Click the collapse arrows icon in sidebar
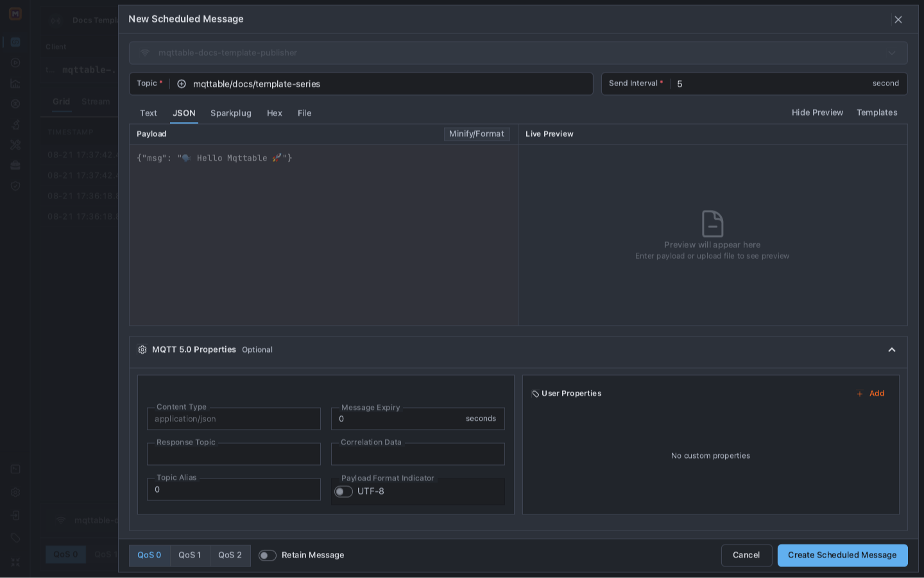This screenshot has width=924, height=578. pos(15,562)
